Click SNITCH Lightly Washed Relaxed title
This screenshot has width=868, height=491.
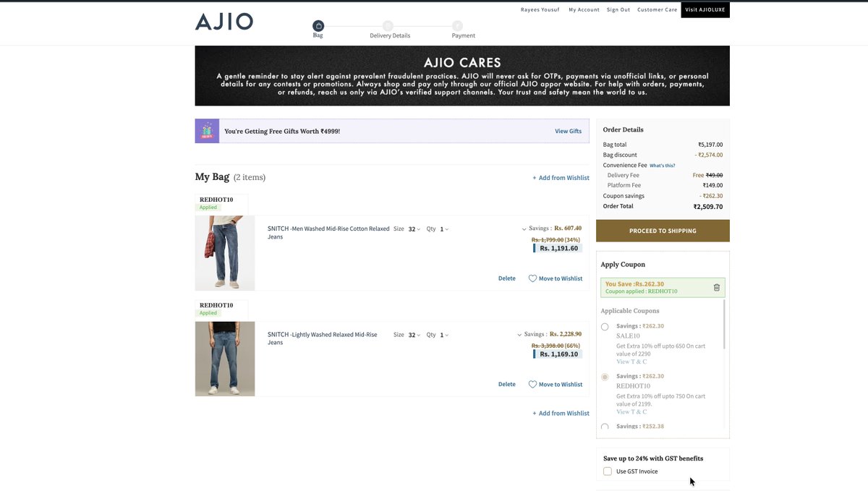[323, 338]
